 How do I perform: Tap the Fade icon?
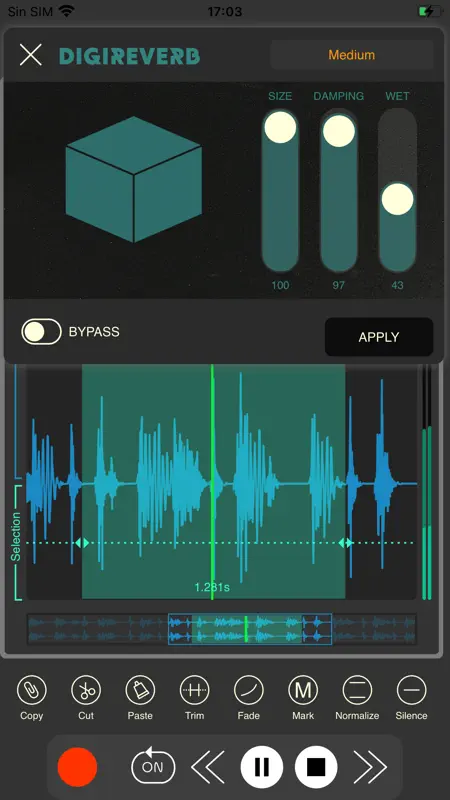[x=248, y=690]
